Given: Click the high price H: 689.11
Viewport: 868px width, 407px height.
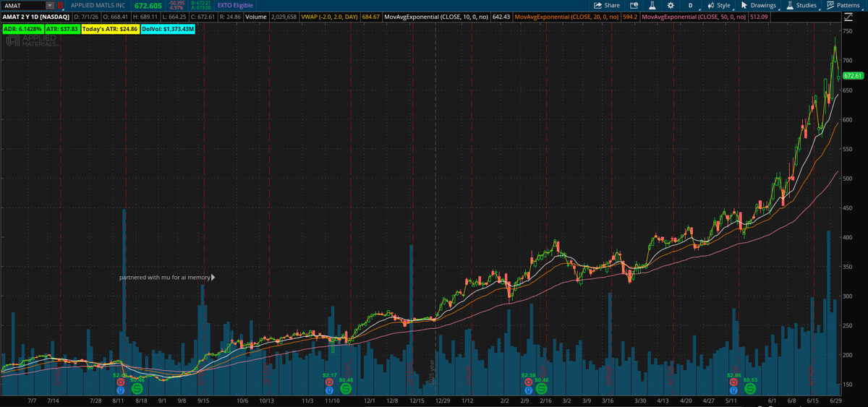Looking at the screenshot, I should click(146, 15).
